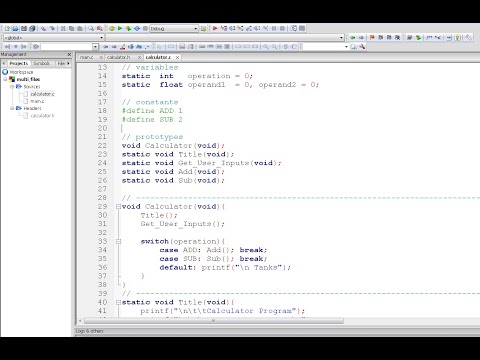The width and height of the screenshot is (480, 360).
Task: Click the Build and run icon
Action: point(128,29)
